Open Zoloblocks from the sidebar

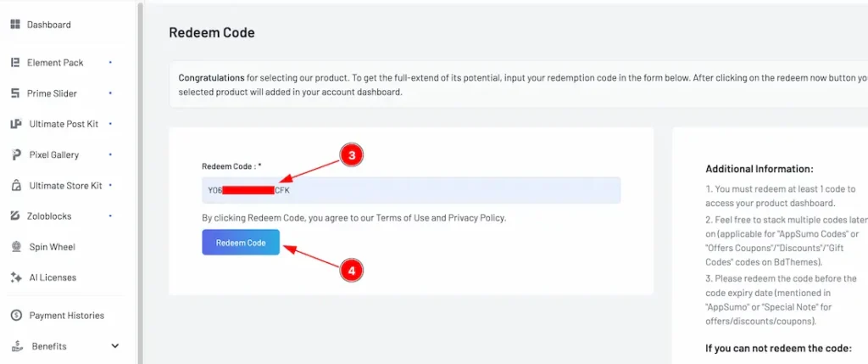pos(50,216)
